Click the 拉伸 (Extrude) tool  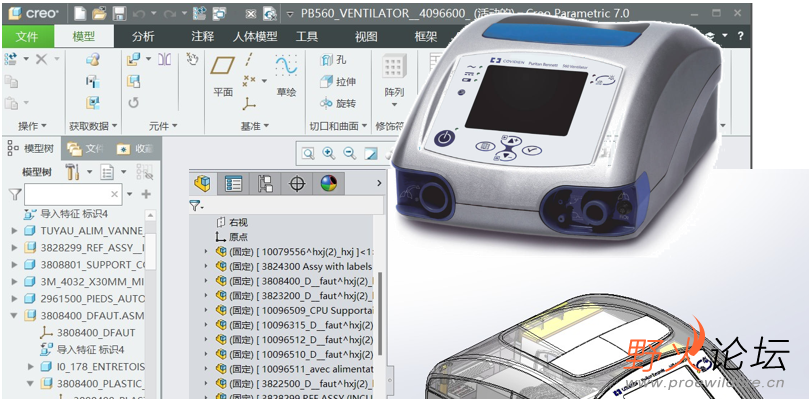point(338,82)
